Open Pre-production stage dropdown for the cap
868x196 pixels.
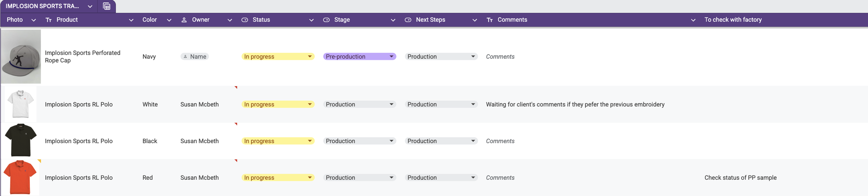[359, 57]
